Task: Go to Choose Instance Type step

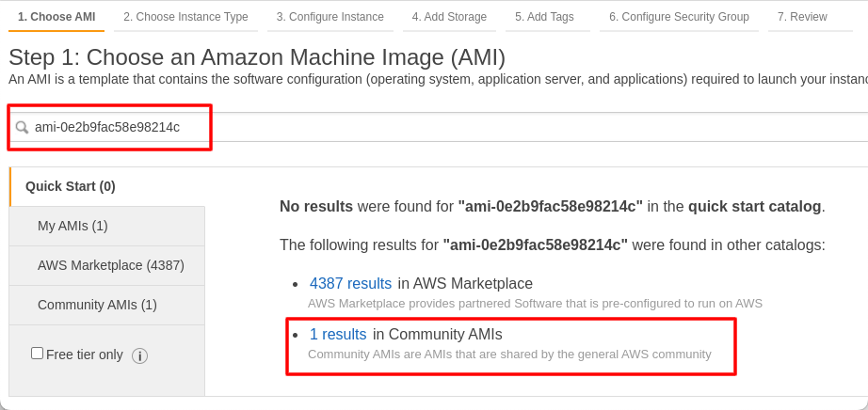Action: [x=185, y=17]
